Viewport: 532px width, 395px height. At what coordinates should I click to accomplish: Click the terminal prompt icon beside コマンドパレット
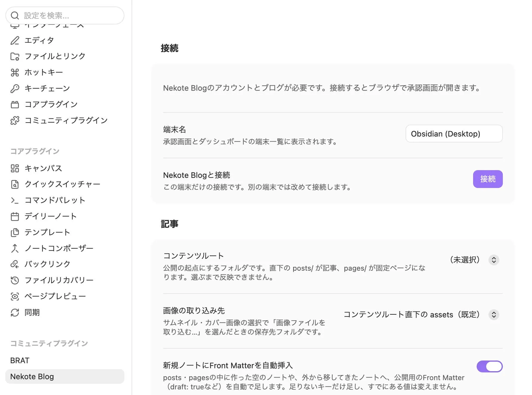click(15, 200)
